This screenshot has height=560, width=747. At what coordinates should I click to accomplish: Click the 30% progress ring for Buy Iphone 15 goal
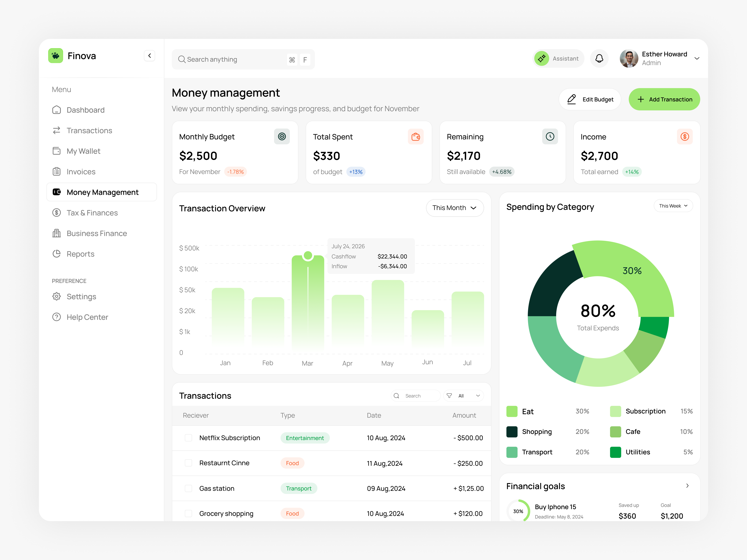pyautogui.click(x=519, y=511)
